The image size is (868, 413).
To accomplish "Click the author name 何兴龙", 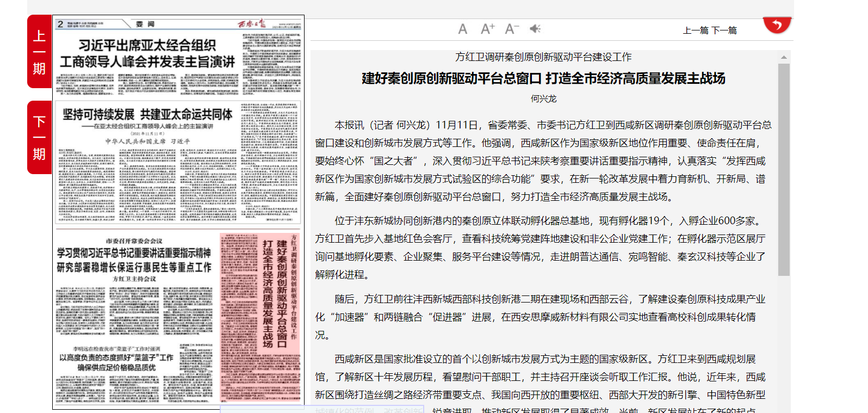I will pos(543,98).
